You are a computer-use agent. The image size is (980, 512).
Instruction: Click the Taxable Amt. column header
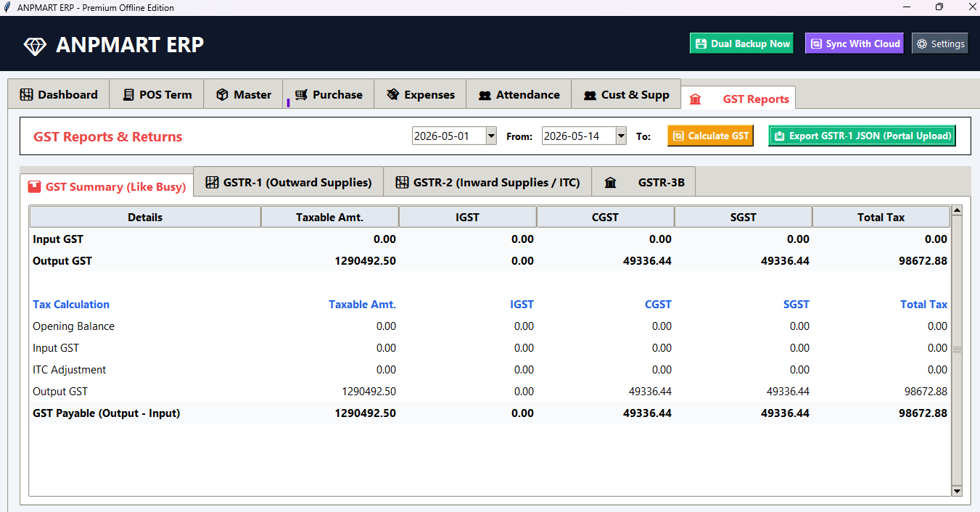[x=330, y=217]
